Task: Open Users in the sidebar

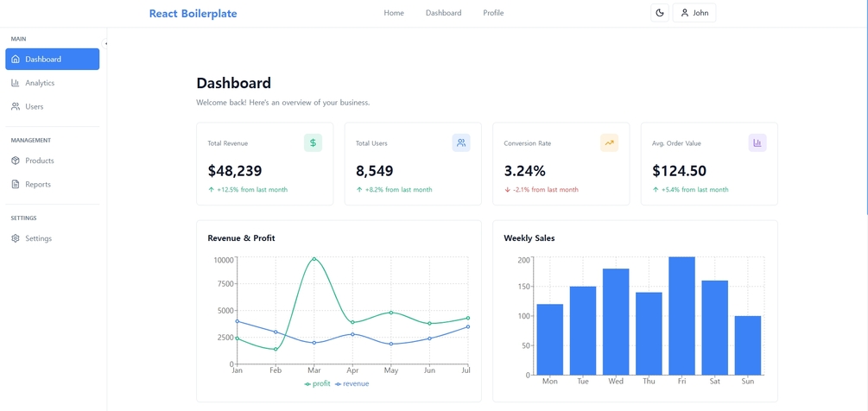Action: pos(53,107)
